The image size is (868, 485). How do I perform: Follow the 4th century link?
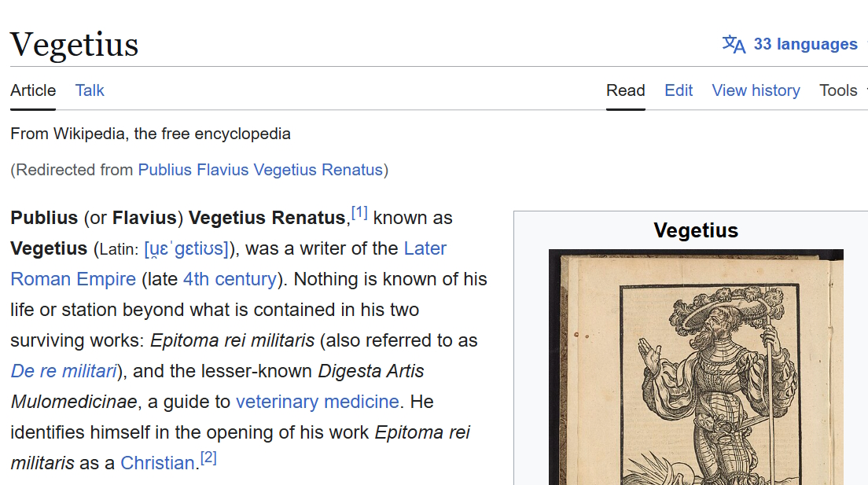pos(230,279)
